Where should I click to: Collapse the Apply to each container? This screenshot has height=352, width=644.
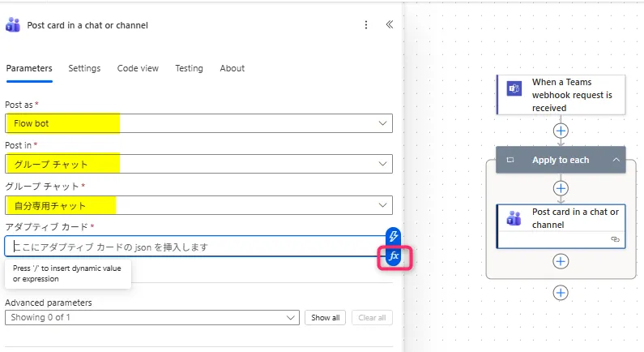click(616, 160)
